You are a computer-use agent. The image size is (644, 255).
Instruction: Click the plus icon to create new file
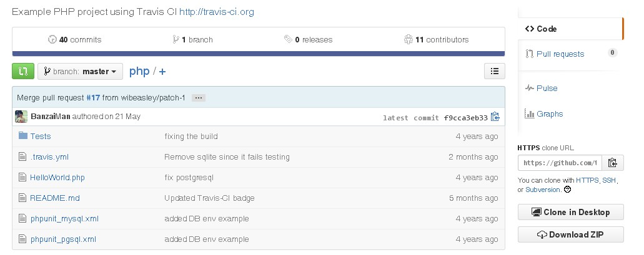click(x=162, y=72)
